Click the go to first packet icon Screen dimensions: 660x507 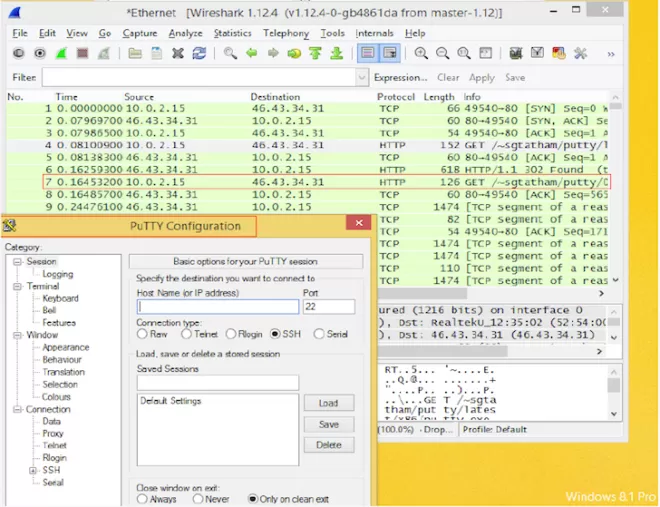click(x=316, y=54)
